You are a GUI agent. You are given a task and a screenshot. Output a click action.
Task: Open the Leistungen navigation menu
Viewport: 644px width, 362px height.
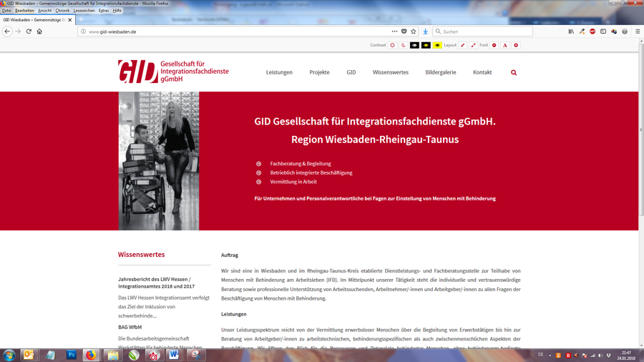pos(279,72)
